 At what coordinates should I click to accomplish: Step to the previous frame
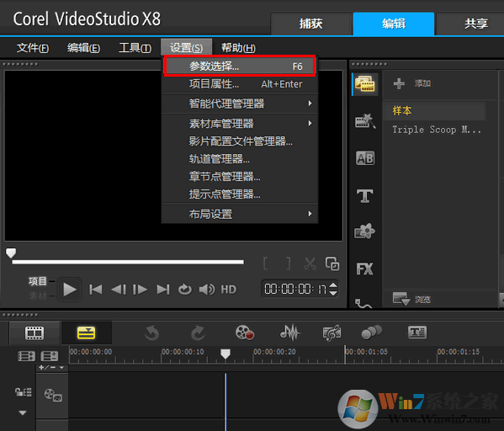pos(119,290)
